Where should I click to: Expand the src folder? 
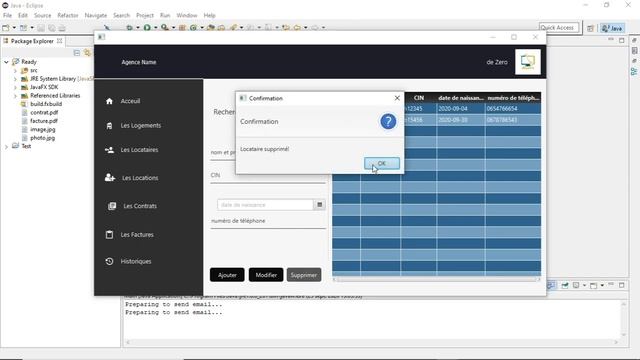(15, 71)
